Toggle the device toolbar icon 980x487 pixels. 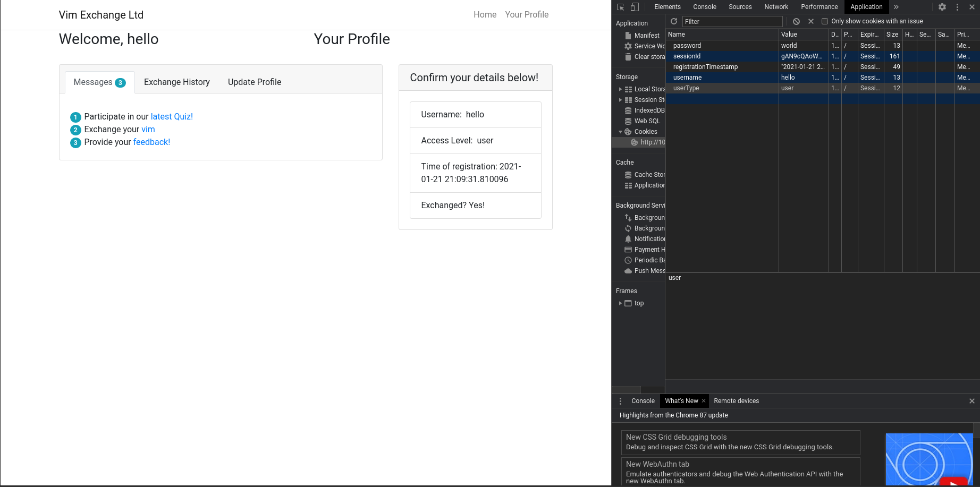(x=635, y=7)
